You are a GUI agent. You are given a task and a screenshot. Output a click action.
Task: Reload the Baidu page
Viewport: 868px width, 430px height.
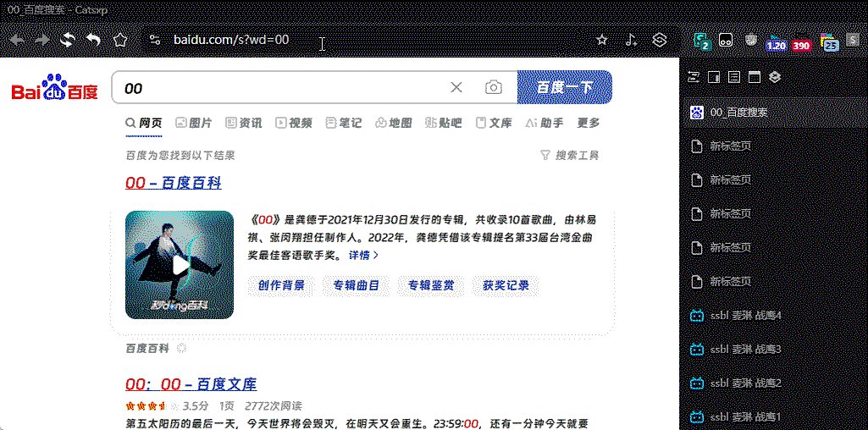coord(68,40)
